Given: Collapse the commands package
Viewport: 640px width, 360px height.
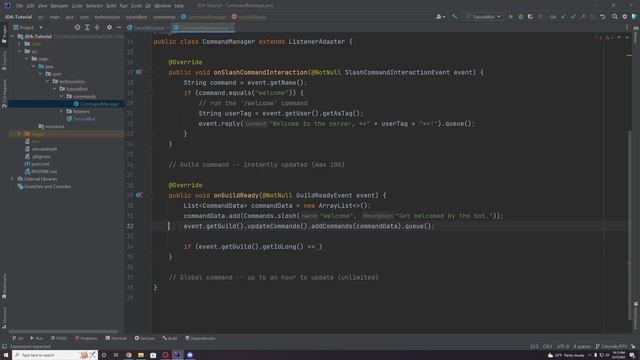Looking at the screenshot, I should pos(62,96).
